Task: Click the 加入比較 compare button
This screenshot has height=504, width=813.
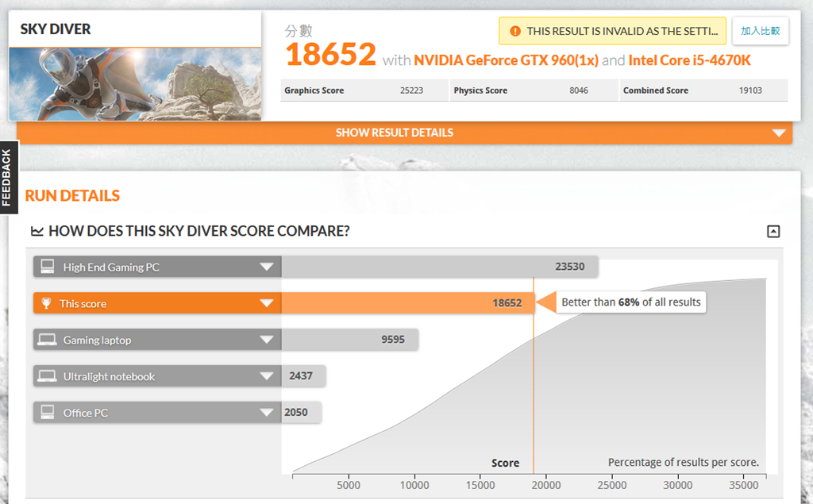Action: (760, 31)
